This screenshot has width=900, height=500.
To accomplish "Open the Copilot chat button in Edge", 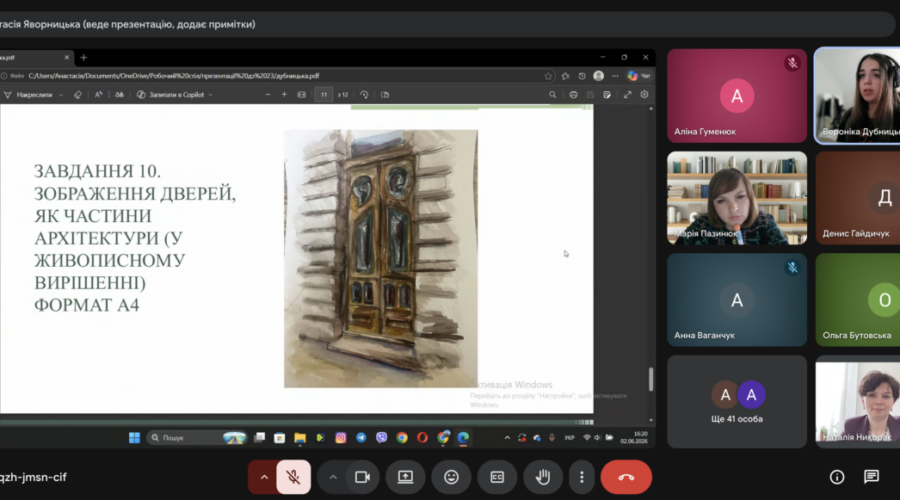I will (x=638, y=76).
